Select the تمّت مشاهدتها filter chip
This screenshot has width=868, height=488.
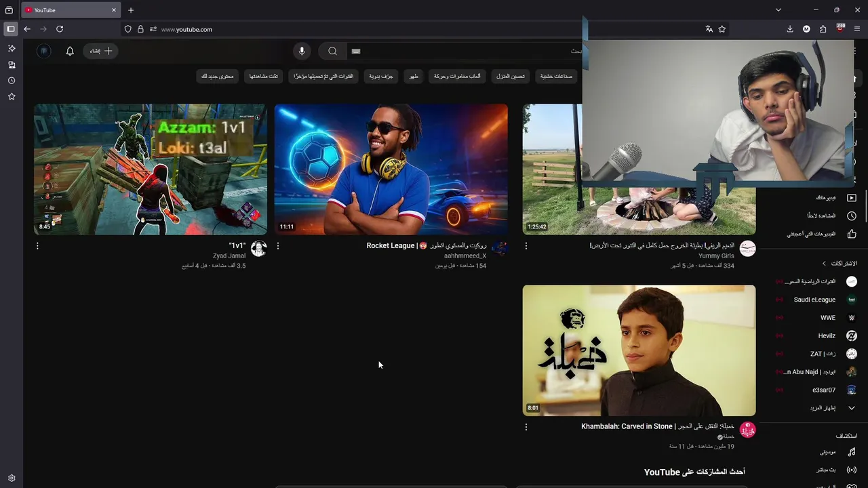click(264, 77)
